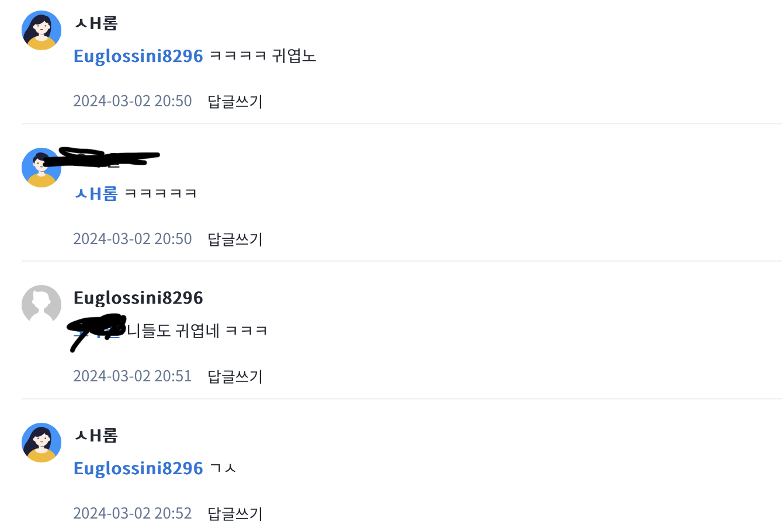Image resolution: width=782 pixels, height=532 pixels.
Task: Click blue Euglossini8296 mention before 귀엽노
Action: pyautogui.click(x=138, y=56)
